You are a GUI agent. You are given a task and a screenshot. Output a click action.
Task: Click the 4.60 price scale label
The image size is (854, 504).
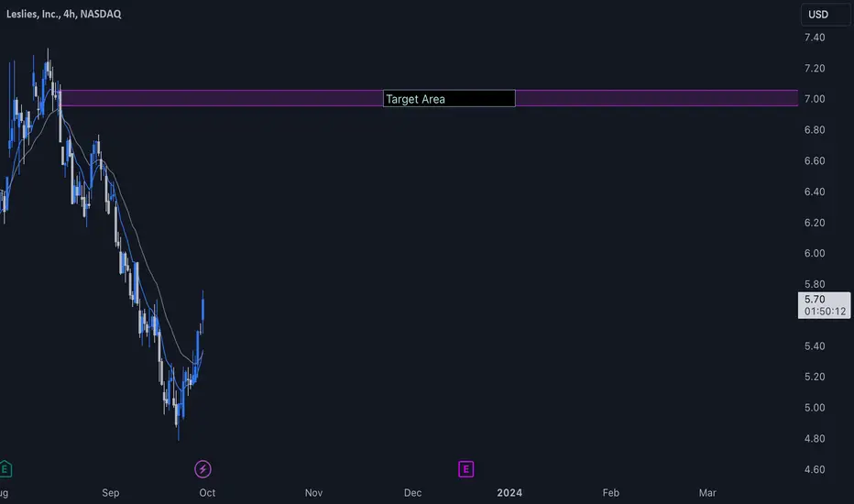click(x=815, y=470)
